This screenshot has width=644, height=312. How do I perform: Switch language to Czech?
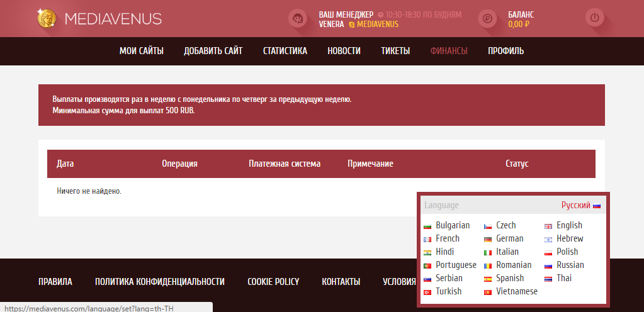506,225
